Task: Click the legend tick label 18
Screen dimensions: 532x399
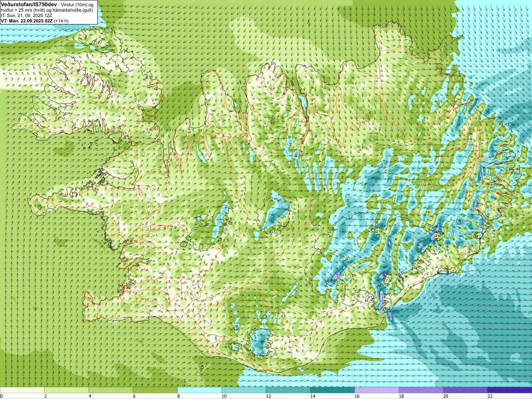Action: 401,396
